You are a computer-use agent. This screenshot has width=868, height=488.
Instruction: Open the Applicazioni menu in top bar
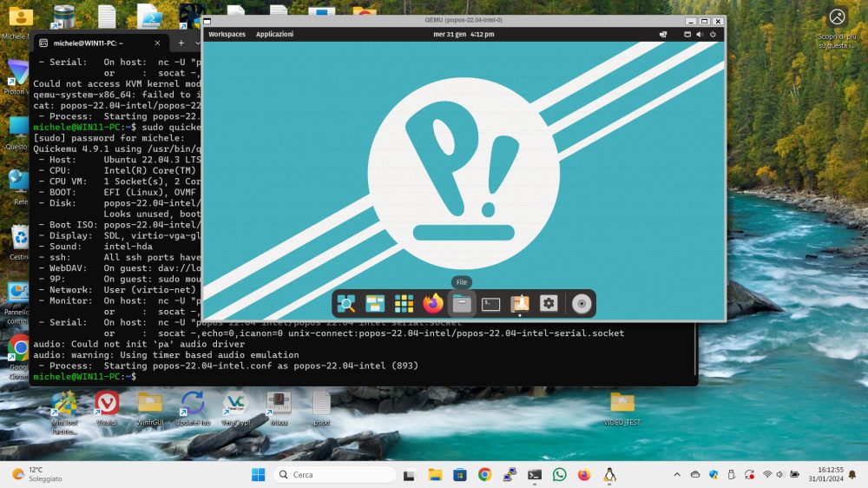[274, 34]
